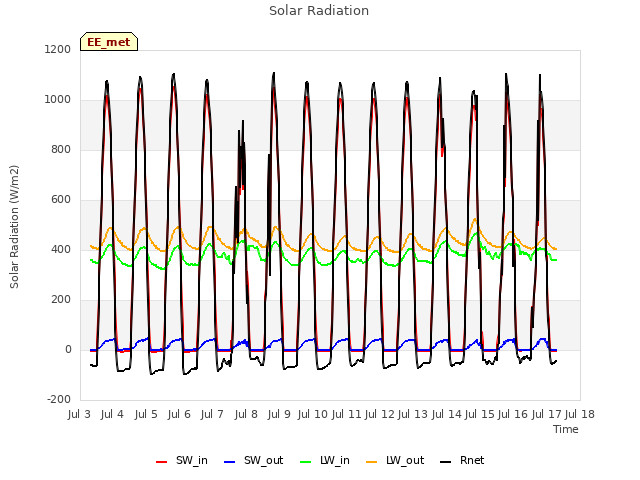This screenshot has height=480, width=640.
Task: Click the Time x-axis label
Action: [x=566, y=429]
